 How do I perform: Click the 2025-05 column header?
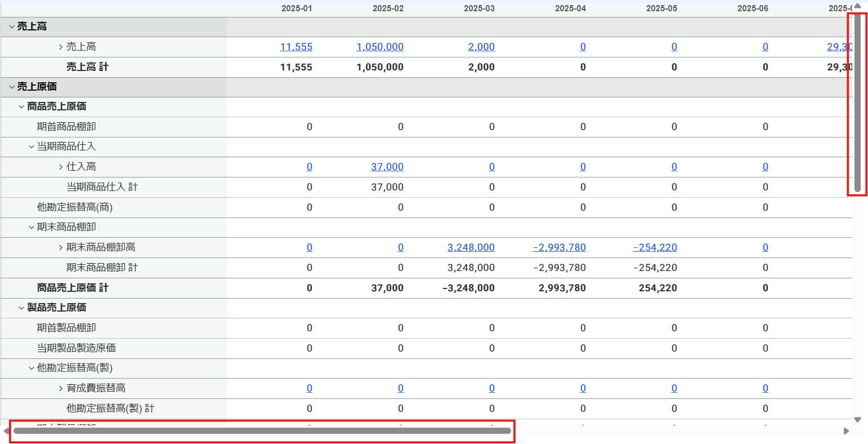pyautogui.click(x=661, y=8)
